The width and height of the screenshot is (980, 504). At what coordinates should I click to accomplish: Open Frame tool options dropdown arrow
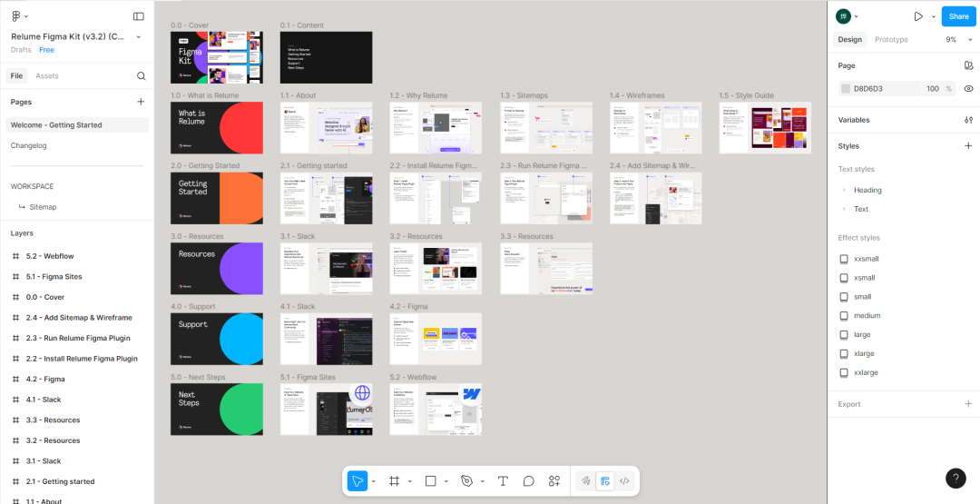[410, 481]
